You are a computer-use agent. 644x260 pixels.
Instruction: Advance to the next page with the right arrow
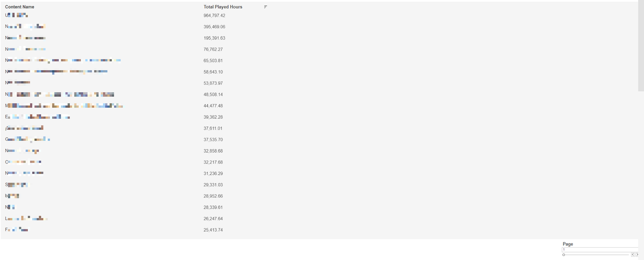coord(637,255)
